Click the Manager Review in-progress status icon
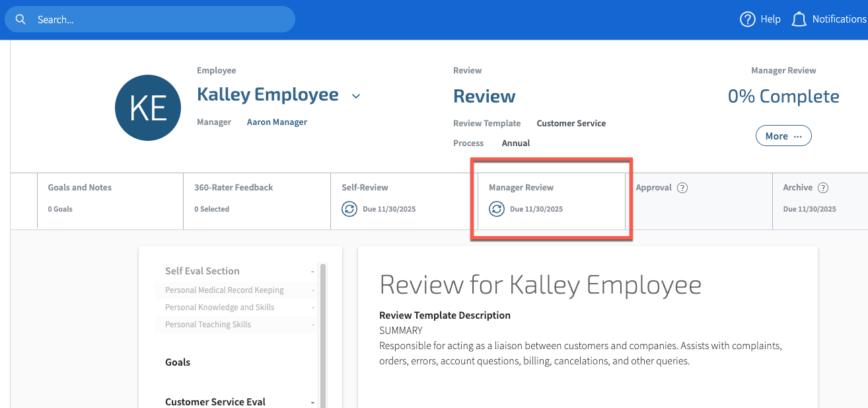 pos(496,209)
